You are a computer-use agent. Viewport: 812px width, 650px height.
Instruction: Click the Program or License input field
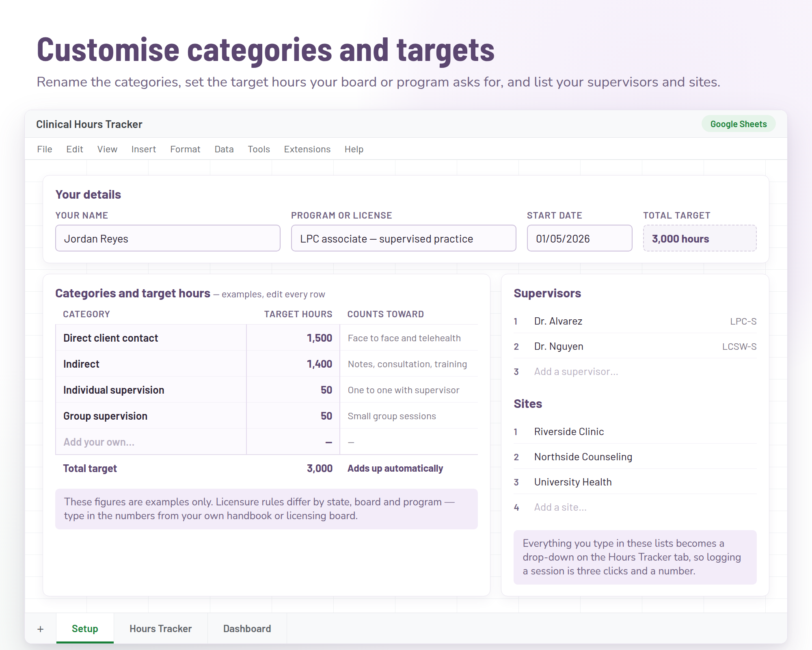404,238
